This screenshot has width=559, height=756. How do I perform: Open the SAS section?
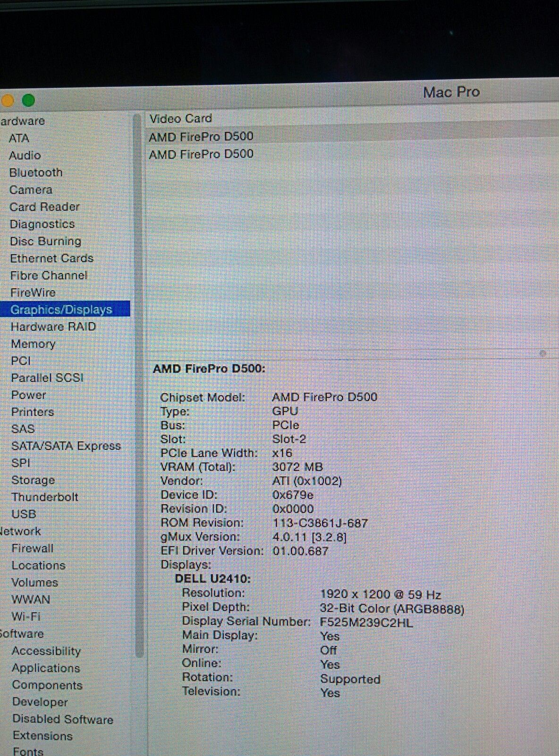tap(23, 429)
